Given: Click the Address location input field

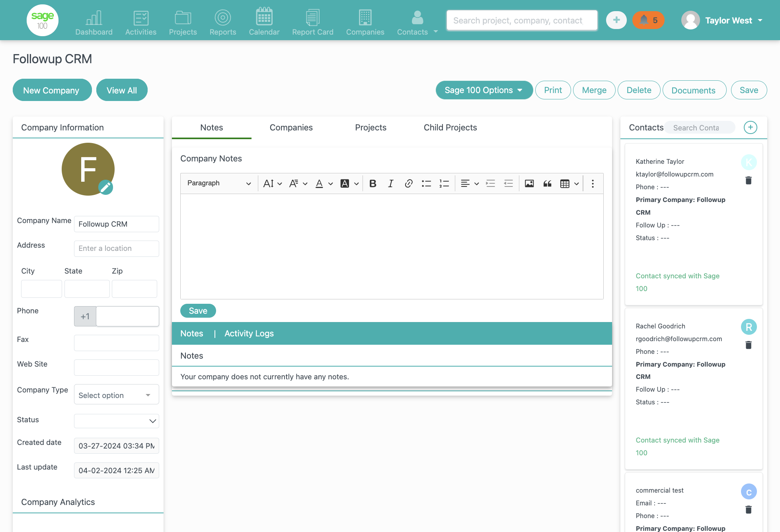Looking at the screenshot, I should (x=116, y=249).
